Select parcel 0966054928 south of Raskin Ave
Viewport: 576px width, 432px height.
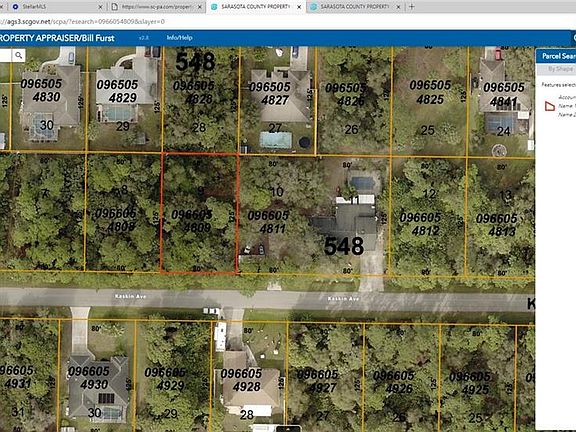tap(248, 378)
